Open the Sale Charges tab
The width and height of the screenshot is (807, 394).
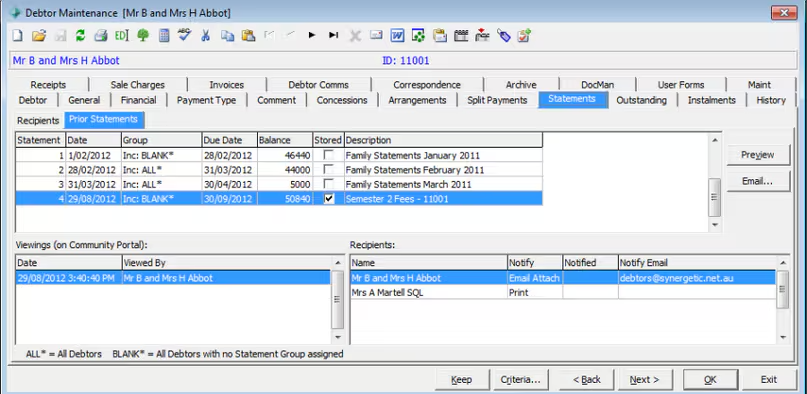tap(137, 85)
